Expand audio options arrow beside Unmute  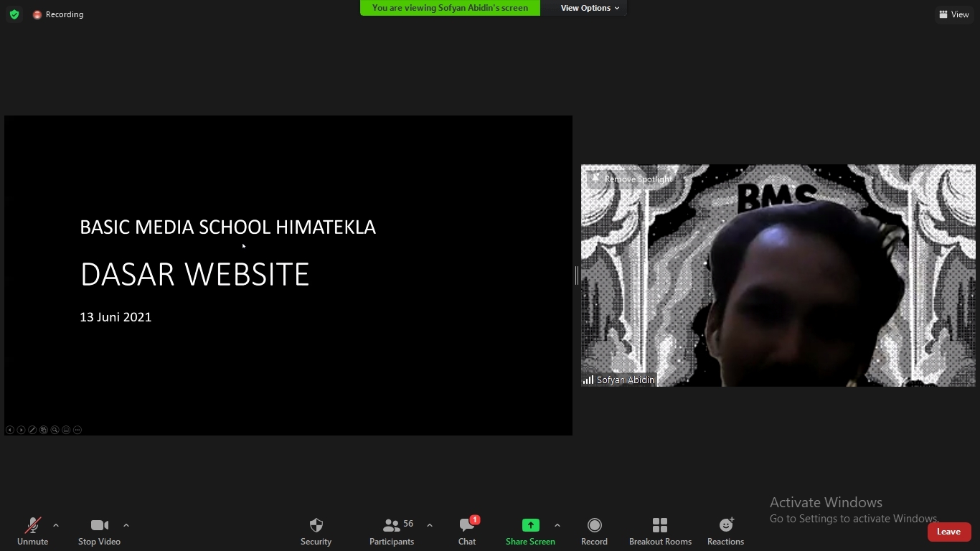coord(56,525)
